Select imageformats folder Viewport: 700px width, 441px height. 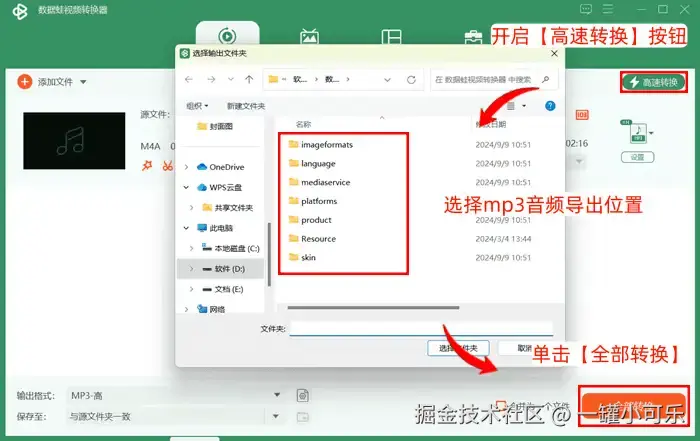click(x=327, y=144)
